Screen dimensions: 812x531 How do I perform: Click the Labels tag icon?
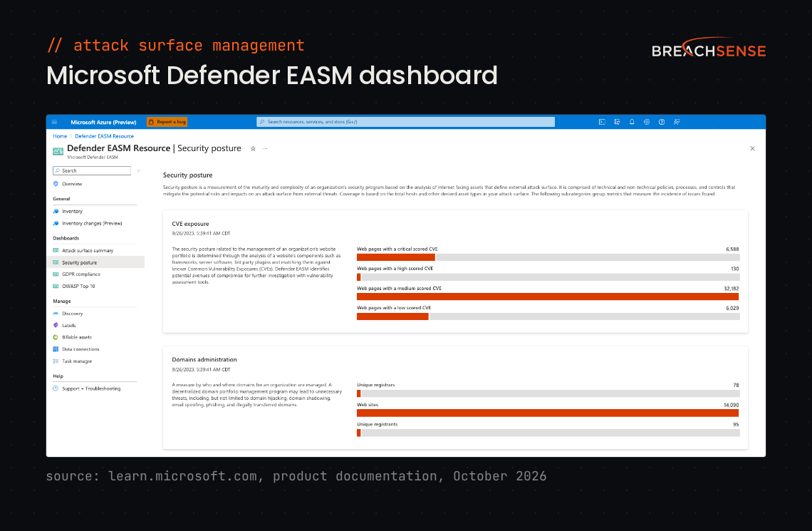(x=56, y=325)
